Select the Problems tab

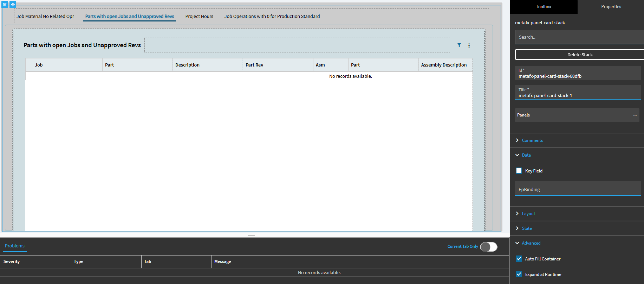pos(15,246)
